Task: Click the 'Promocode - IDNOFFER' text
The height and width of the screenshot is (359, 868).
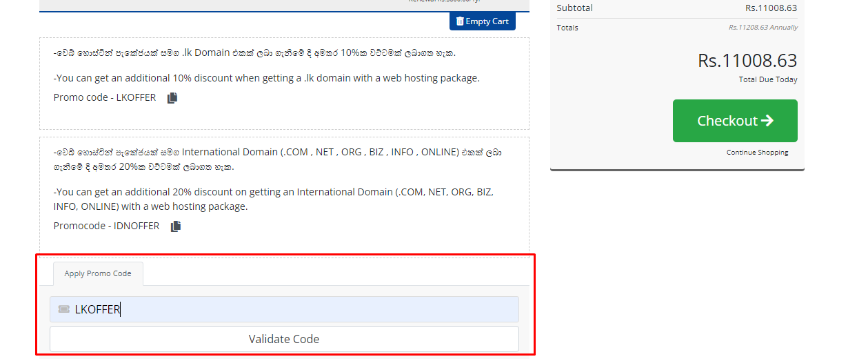Action: coord(106,226)
